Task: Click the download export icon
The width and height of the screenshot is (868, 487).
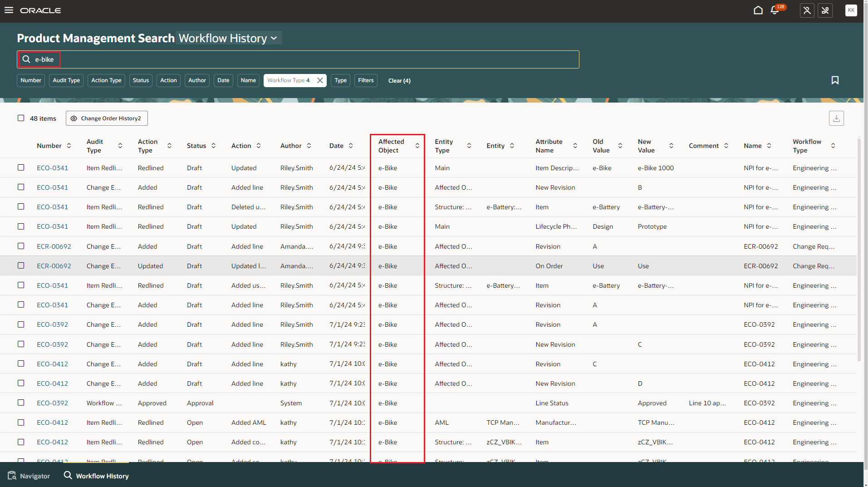Action: 836,118
